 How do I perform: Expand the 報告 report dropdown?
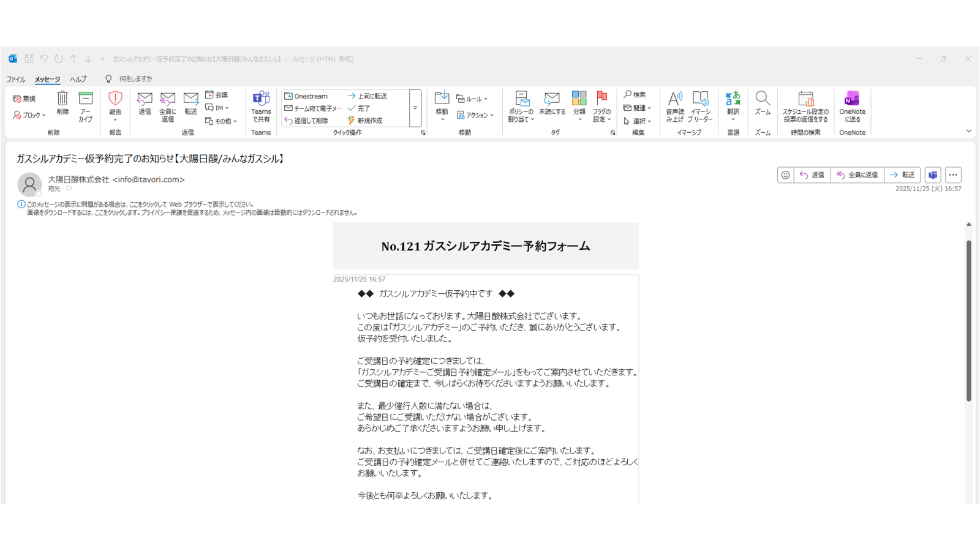[x=115, y=119]
